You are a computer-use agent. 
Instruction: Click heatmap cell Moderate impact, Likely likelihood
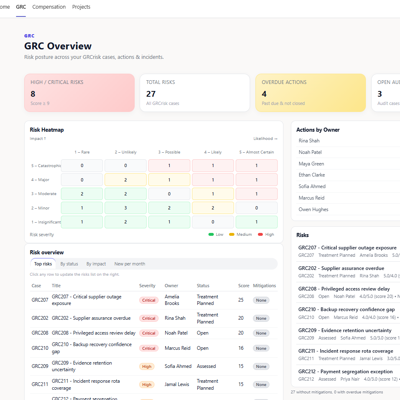point(213,194)
